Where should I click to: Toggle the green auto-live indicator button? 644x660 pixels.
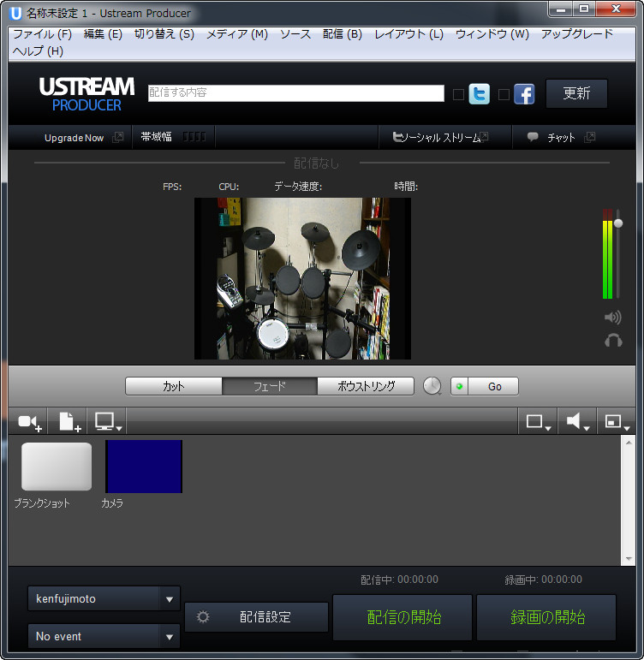tap(459, 386)
